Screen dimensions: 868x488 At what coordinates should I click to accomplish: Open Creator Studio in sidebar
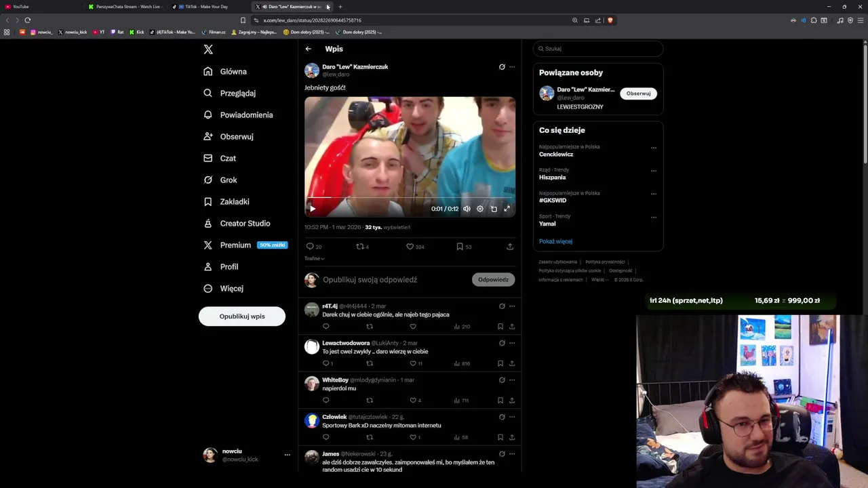[237, 223]
